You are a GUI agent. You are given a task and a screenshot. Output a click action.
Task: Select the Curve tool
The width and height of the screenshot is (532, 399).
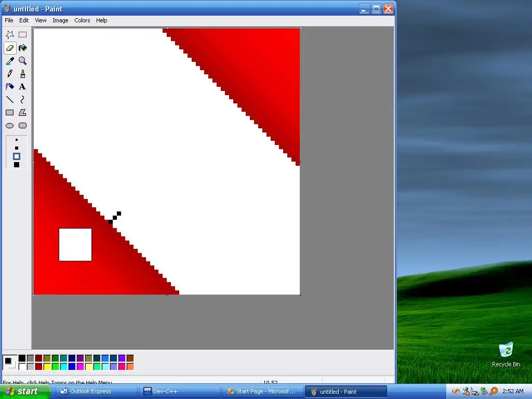[23, 99]
